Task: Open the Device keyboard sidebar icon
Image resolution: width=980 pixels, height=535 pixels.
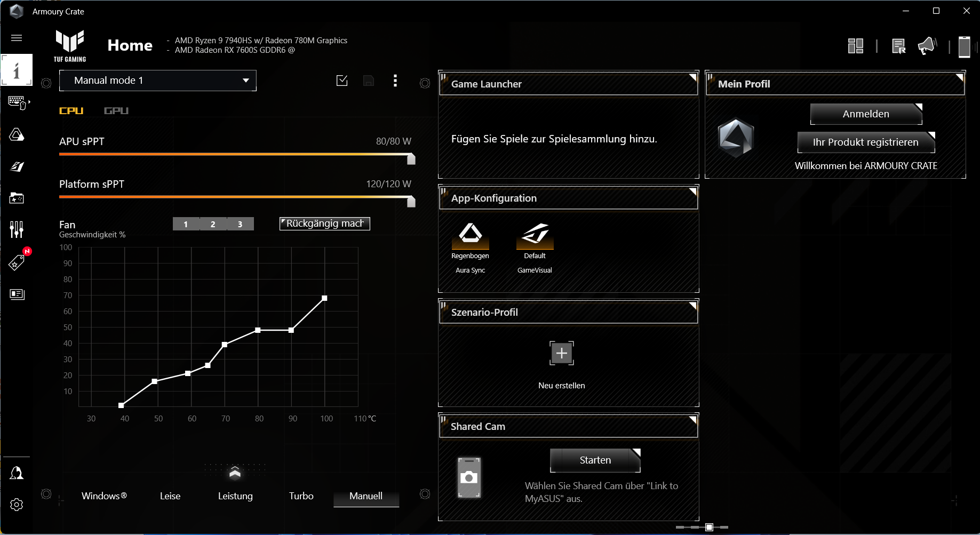Action: [x=18, y=102]
